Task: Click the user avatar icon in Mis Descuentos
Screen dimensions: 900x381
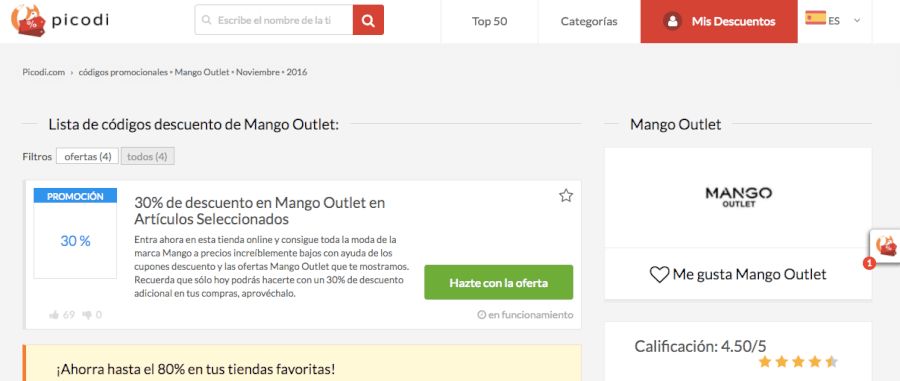Action: pos(672,21)
